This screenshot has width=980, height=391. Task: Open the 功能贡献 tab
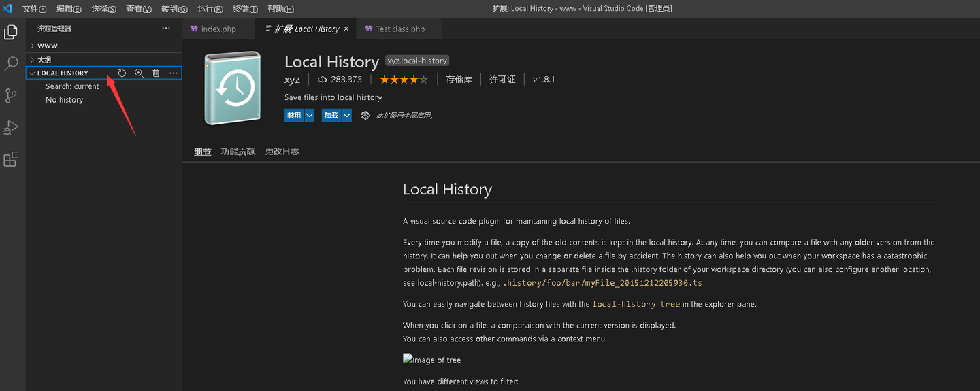238,152
